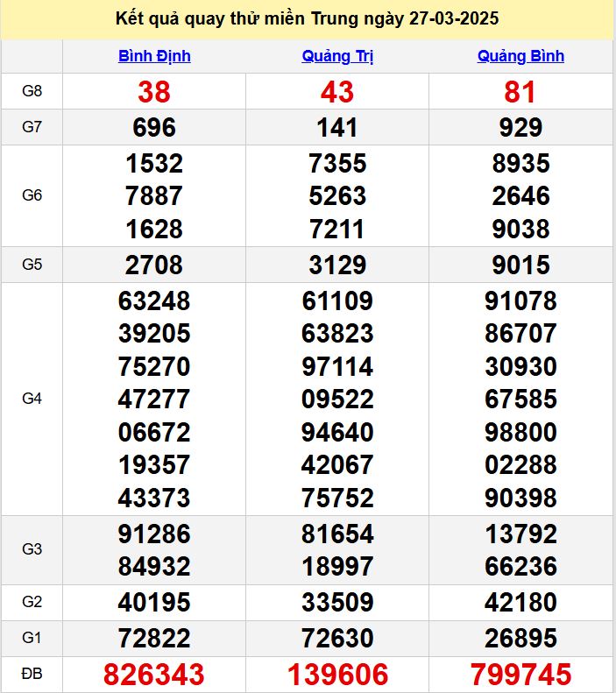
Task: Click the G7 number 141
Action: tap(337, 128)
